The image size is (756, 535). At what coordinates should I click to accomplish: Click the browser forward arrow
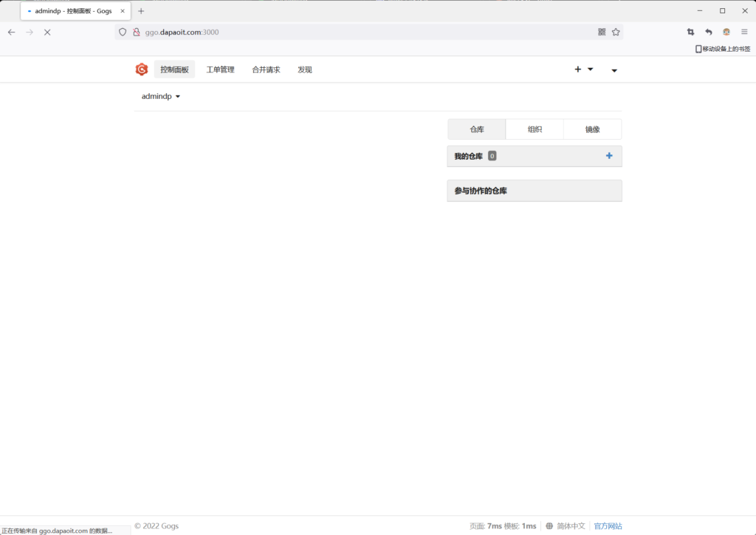[x=30, y=33]
